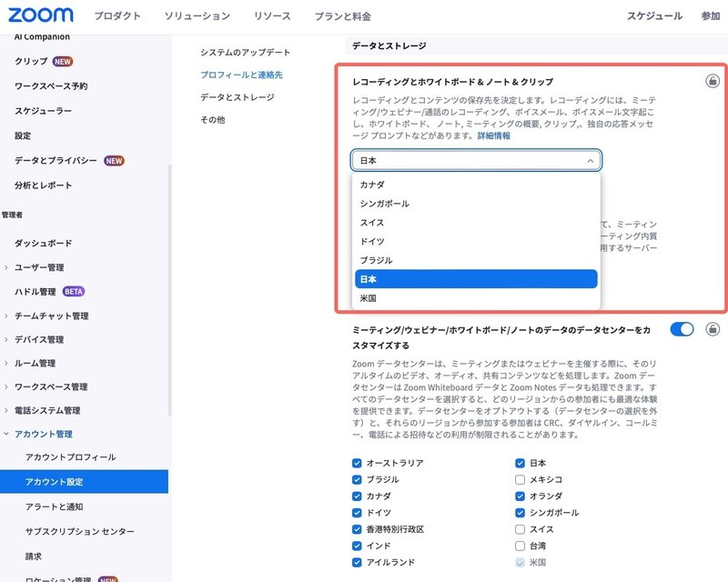Jump to その他 section
This screenshot has height=582, width=728.
click(213, 120)
